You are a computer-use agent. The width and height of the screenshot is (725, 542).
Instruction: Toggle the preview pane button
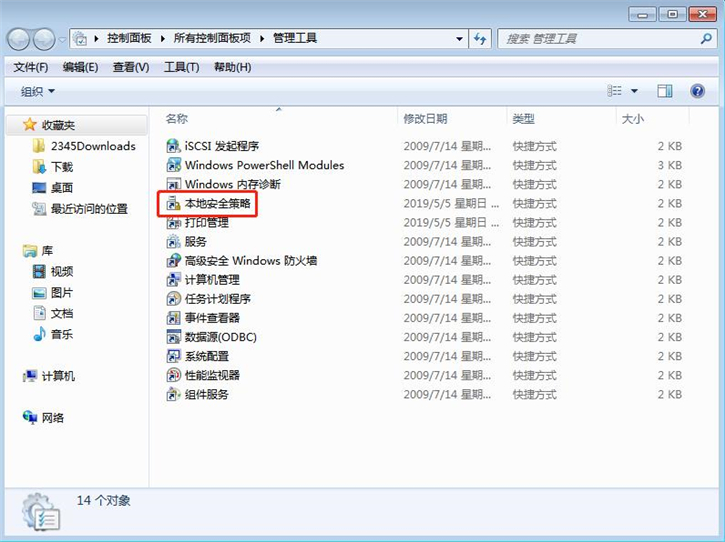tap(665, 91)
